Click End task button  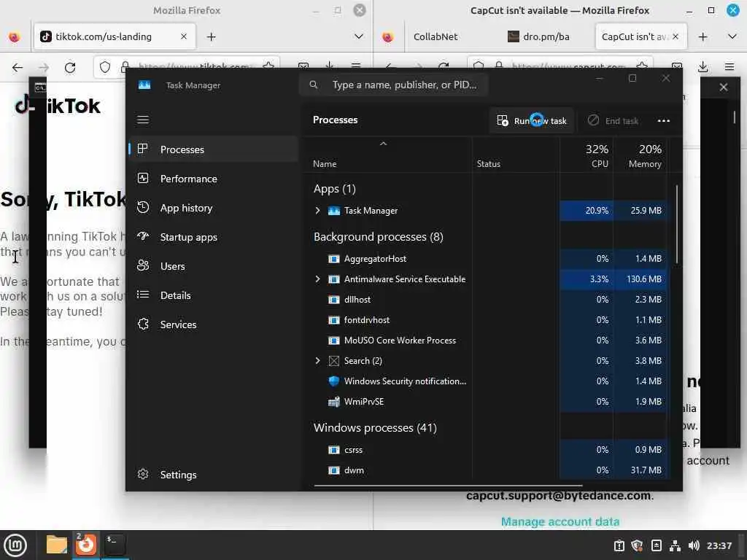pyautogui.click(x=613, y=120)
